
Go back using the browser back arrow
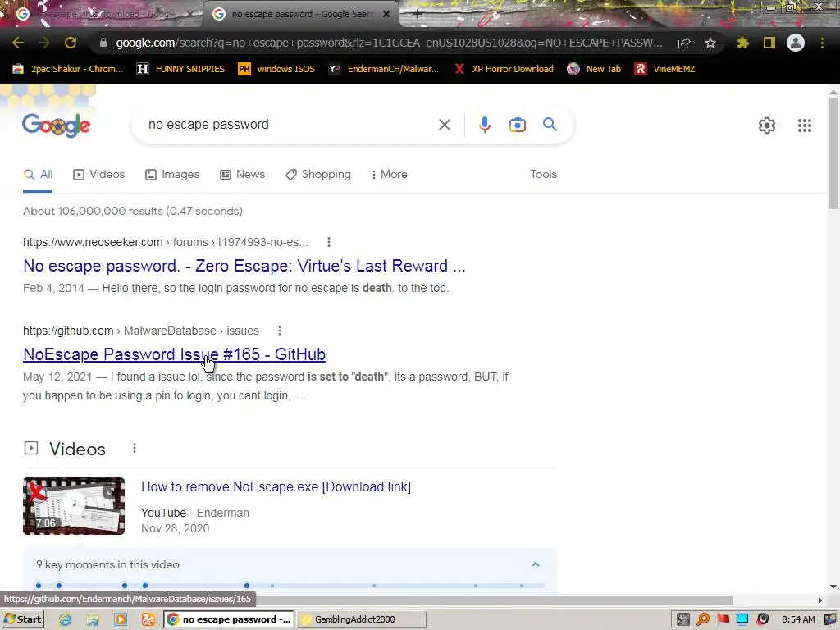pos(18,43)
